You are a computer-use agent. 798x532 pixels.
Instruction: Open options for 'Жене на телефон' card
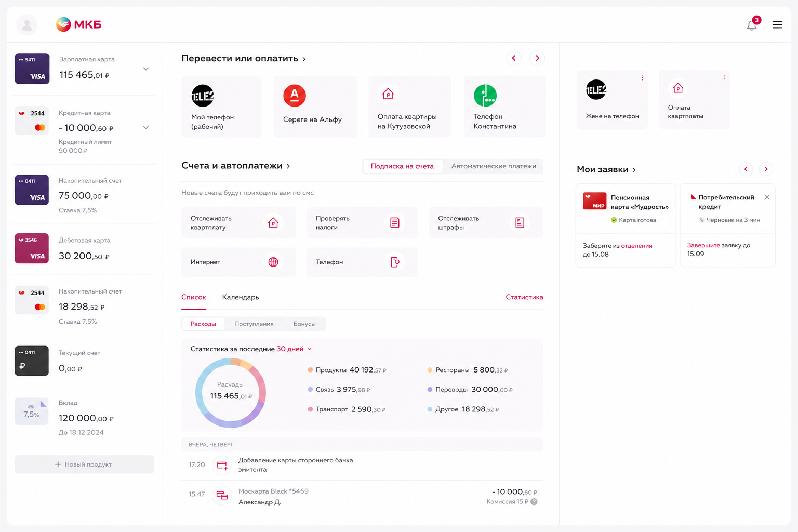[x=642, y=78]
